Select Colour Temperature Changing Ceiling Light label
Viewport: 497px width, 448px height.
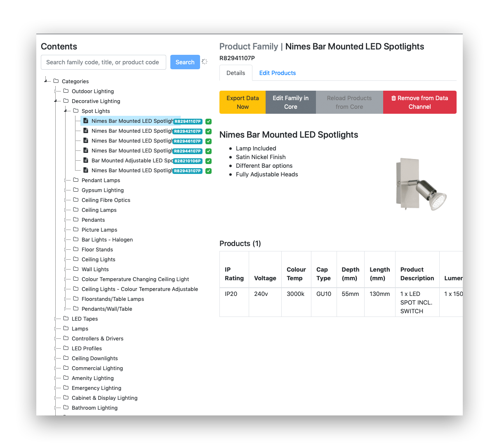[135, 279]
